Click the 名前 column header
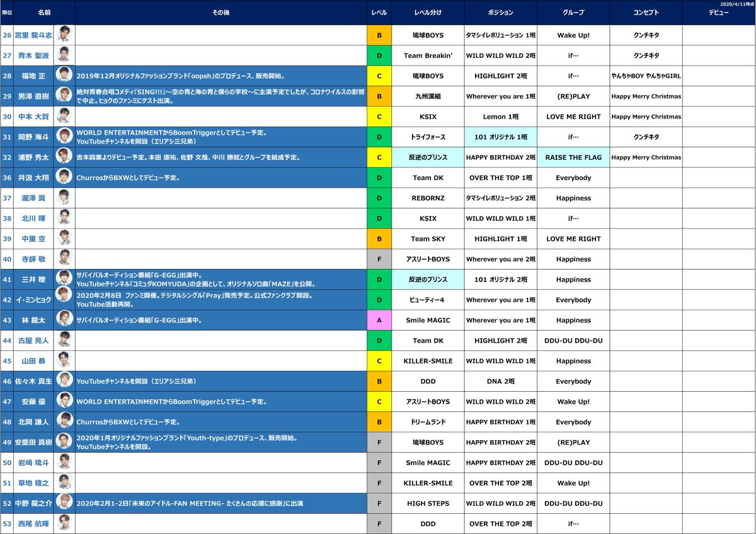The image size is (756, 534). (44, 13)
